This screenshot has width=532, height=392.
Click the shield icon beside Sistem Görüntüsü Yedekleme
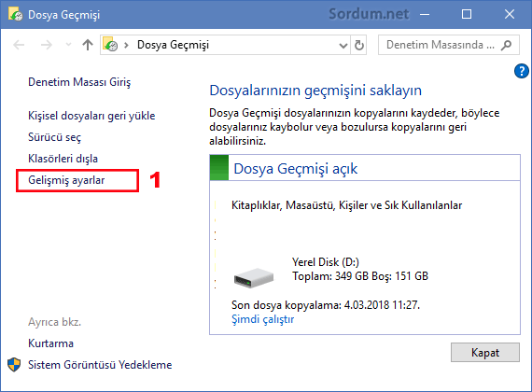pyautogui.click(x=14, y=365)
